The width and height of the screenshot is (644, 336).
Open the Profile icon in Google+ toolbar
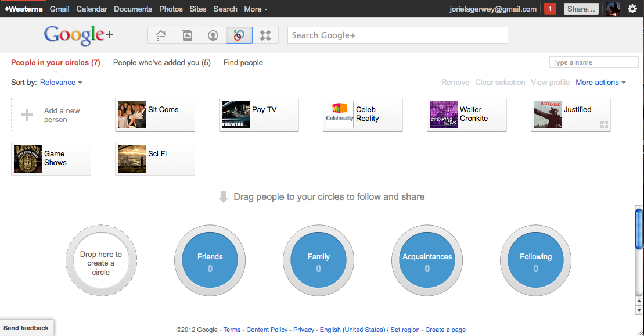click(213, 35)
